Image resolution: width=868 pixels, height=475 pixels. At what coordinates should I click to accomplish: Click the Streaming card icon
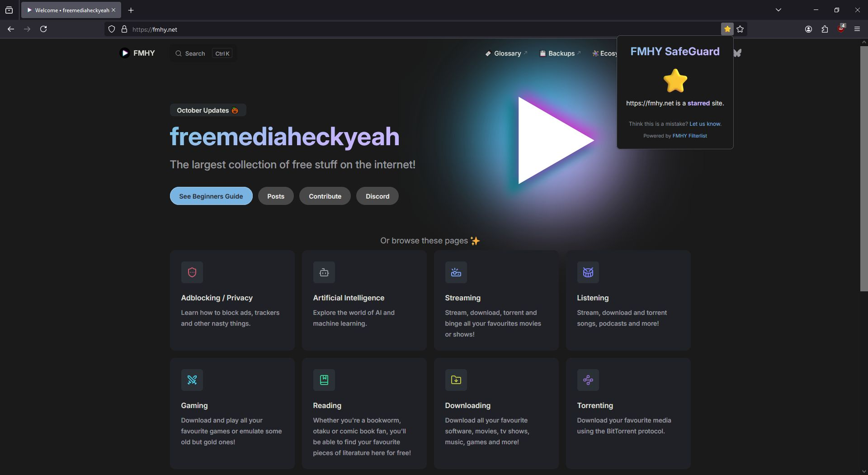coord(456,272)
